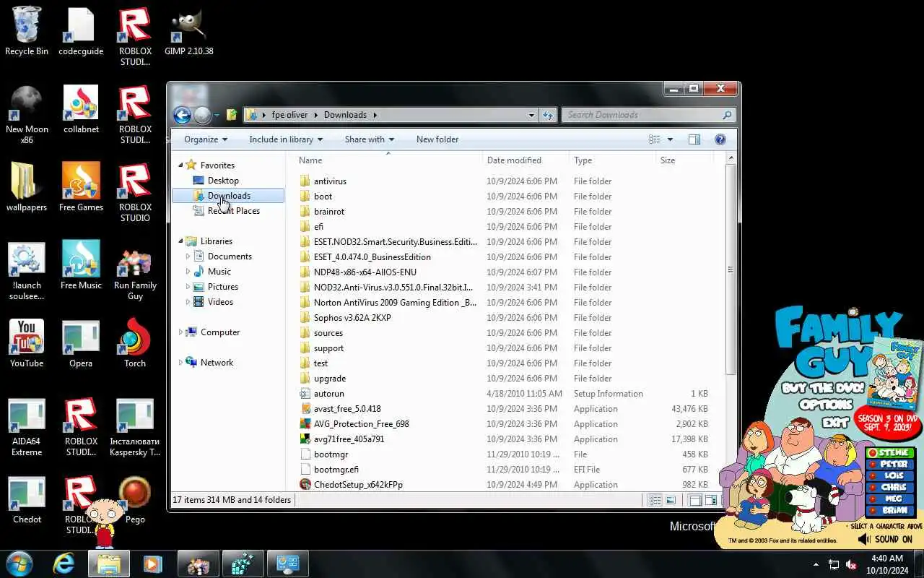Image resolution: width=924 pixels, height=578 pixels.
Task: Click the network icon in system tray
Action: tap(834, 564)
